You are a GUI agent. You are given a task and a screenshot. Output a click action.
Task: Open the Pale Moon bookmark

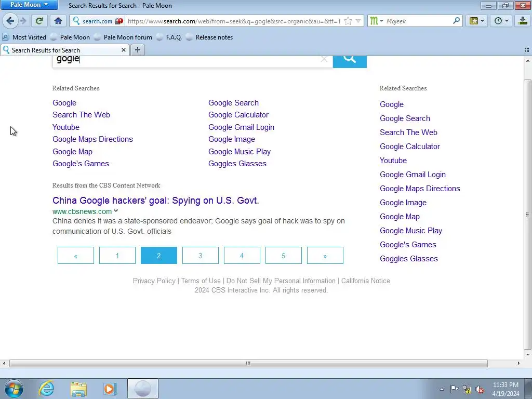pos(70,37)
